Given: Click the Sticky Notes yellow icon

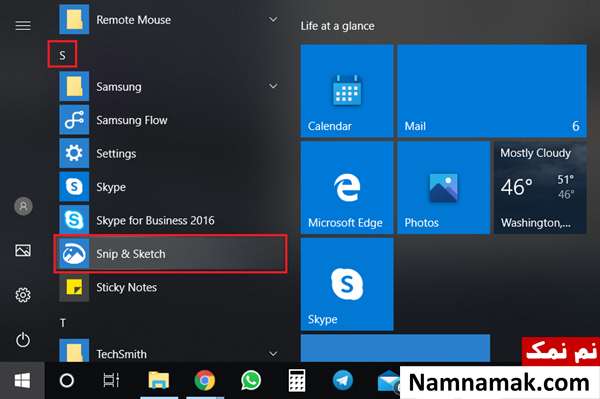Looking at the screenshot, I should click(x=74, y=287).
